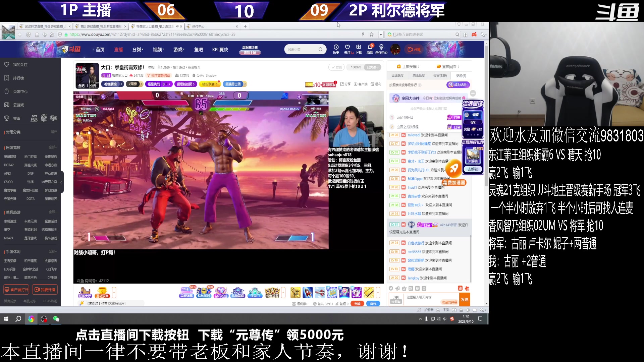Open 鱼吧 in navigation

coord(199,50)
